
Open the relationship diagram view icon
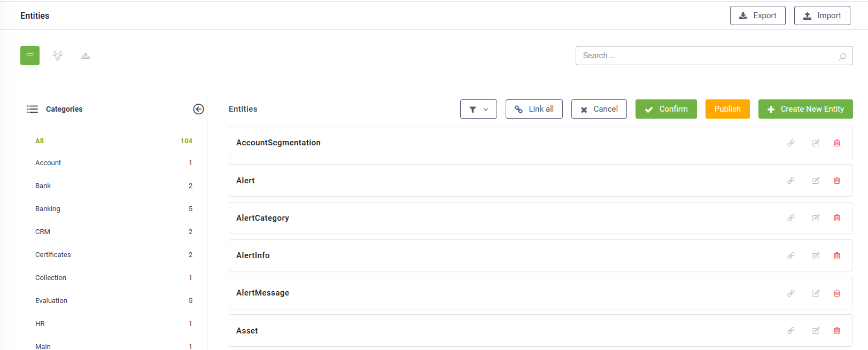click(x=58, y=56)
